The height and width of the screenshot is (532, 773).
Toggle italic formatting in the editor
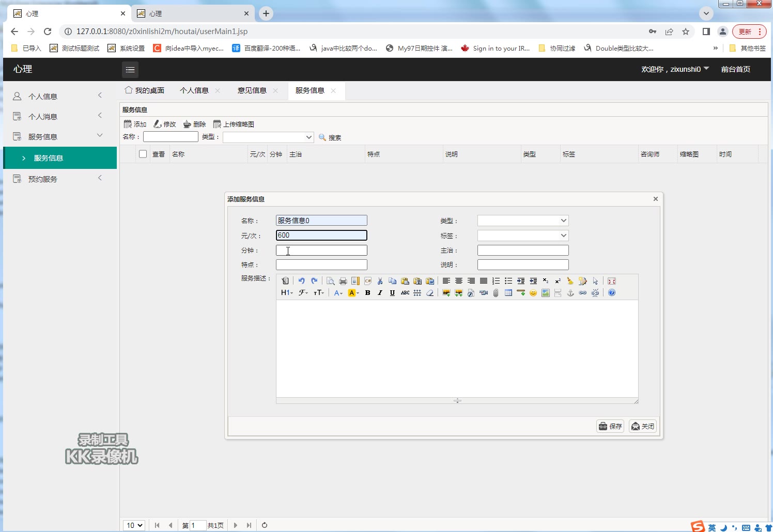pos(380,293)
